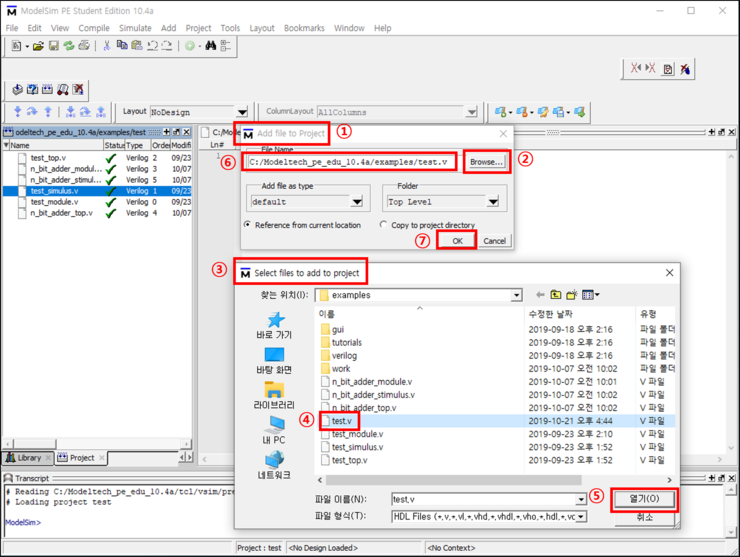This screenshot has width=740, height=557.
Task: Click the Simulate toolbar icon
Action: point(48,89)
